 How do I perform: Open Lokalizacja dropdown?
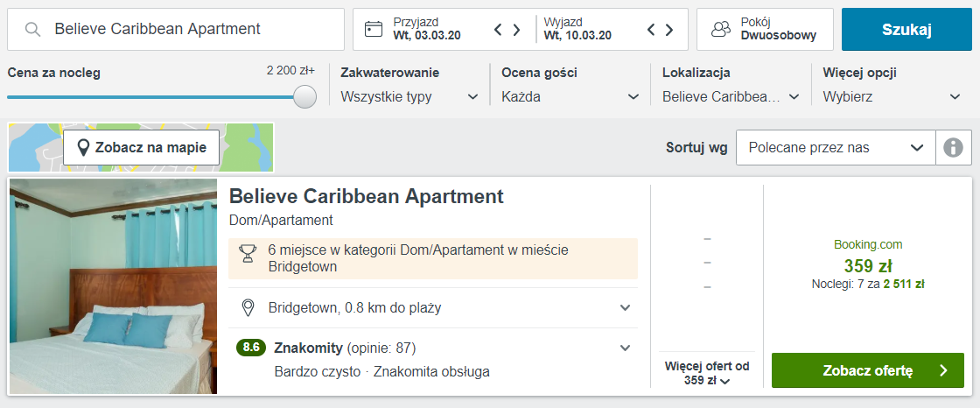coord(731,97)
